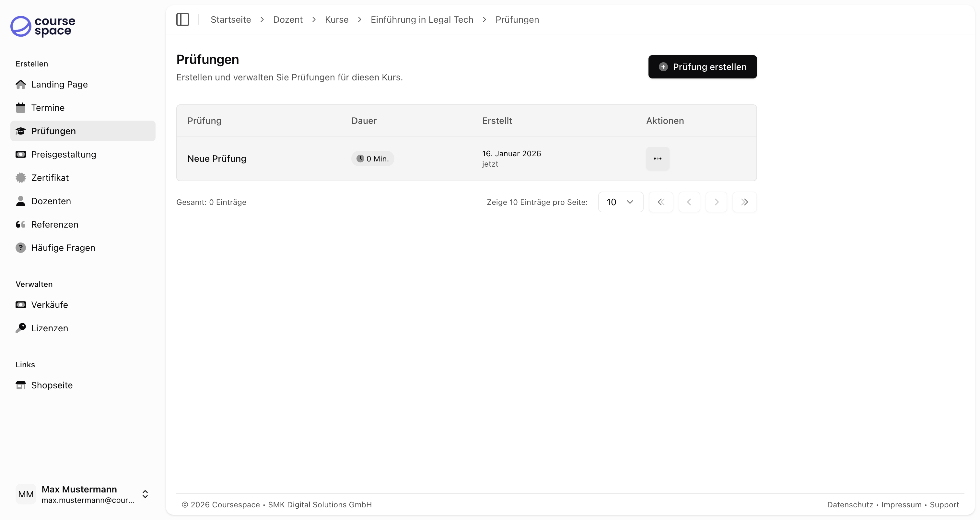The height and width of the screenshot is (520, 980).
Task: Click the Prüfung erstellen button
Action: click(702, 66)
